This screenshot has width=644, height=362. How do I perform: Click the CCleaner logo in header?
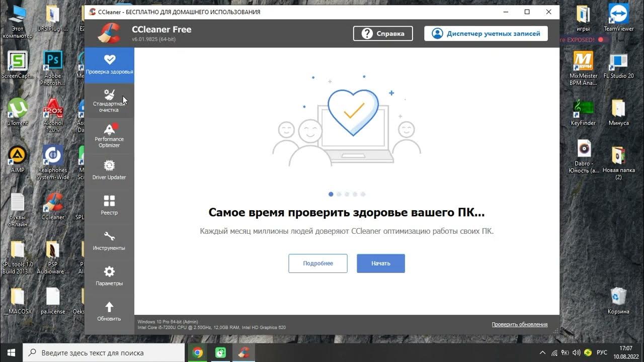pos(109,34)
